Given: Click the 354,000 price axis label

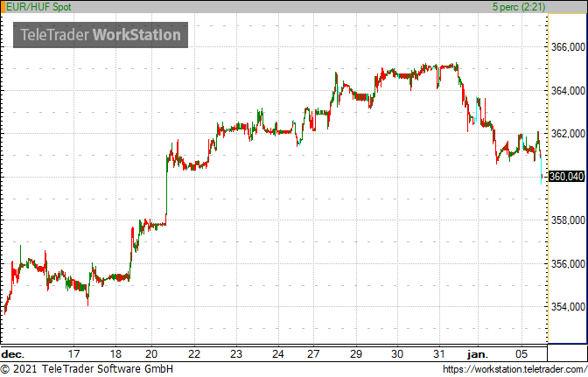Looking at the screenshot, I should (x=568, y=307).
